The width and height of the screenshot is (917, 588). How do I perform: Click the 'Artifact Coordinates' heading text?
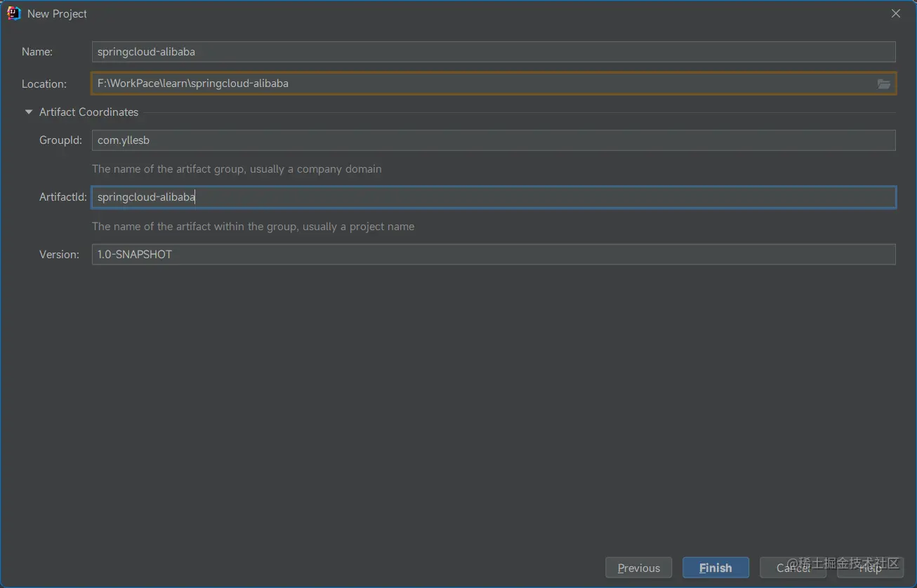coord(88,112)
